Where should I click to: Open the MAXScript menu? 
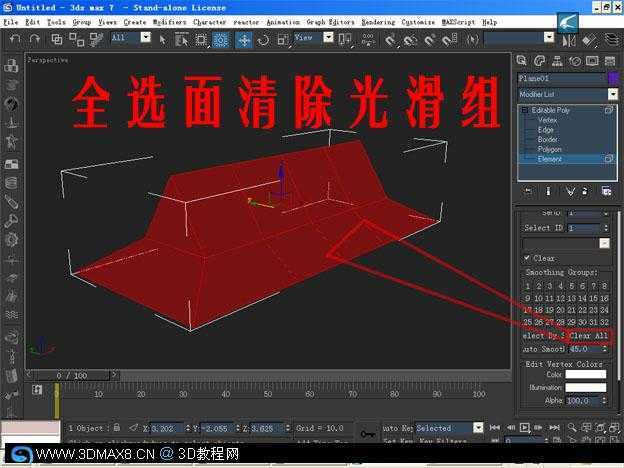(458, 22)
